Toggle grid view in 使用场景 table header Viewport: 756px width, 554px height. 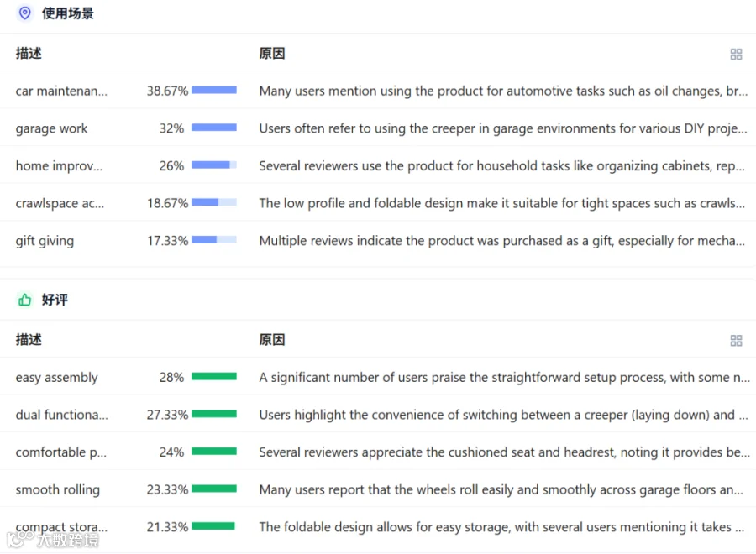click(736, 54)
